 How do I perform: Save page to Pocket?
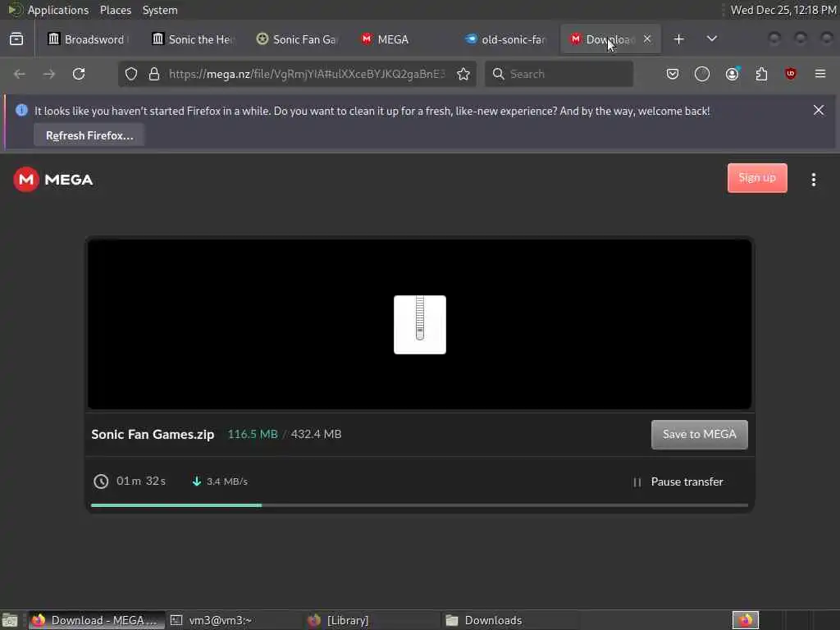click(x=673, y=74)
